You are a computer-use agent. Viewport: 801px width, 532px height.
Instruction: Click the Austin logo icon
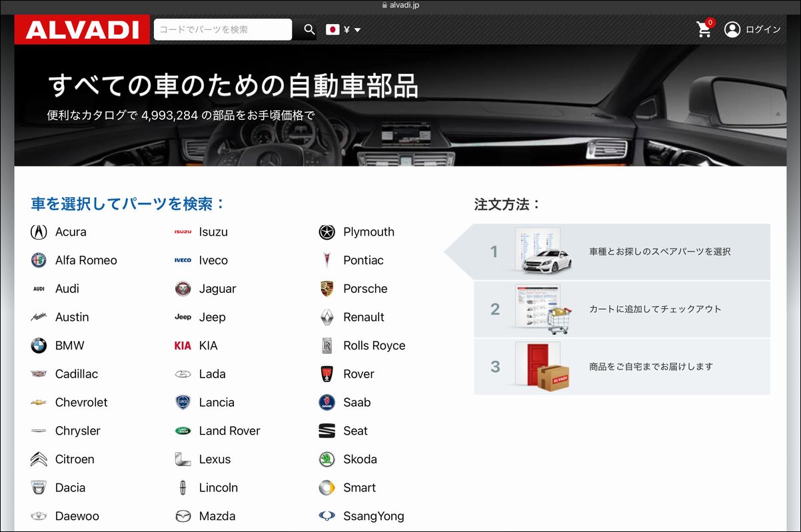pos(39,317)
